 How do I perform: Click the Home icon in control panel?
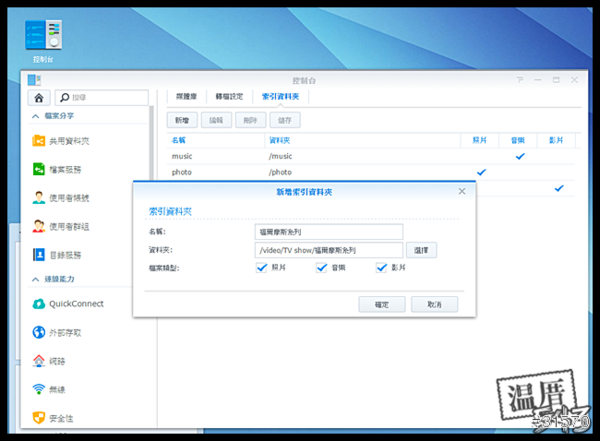(x=39, y=98)
